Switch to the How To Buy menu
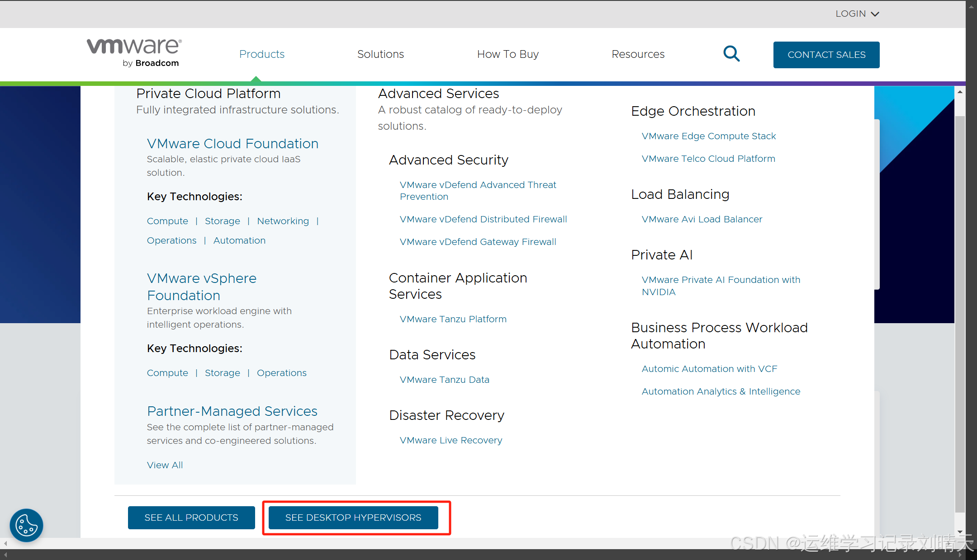Image resolution: width=977 pixels, height=560 pixels. 507,54
